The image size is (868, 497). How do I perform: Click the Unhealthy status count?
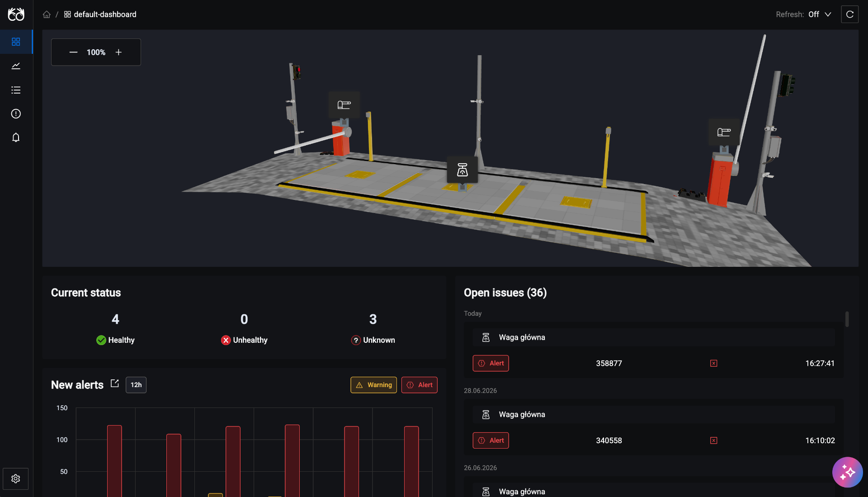[244, 319]
